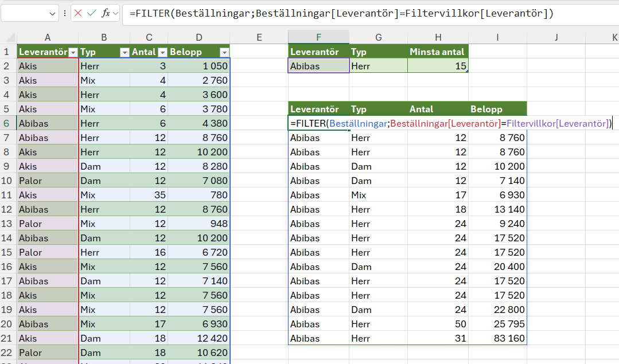This screenshot has height=364, width=619.
Task: Select column C header
Action: click(149, 37)
